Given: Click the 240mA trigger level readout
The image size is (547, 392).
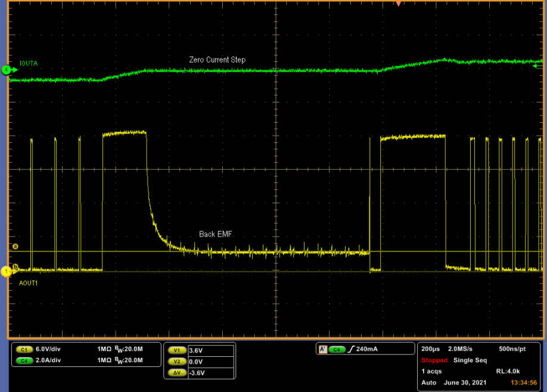Looking at the screenshot, I should [x=366, y=349].
